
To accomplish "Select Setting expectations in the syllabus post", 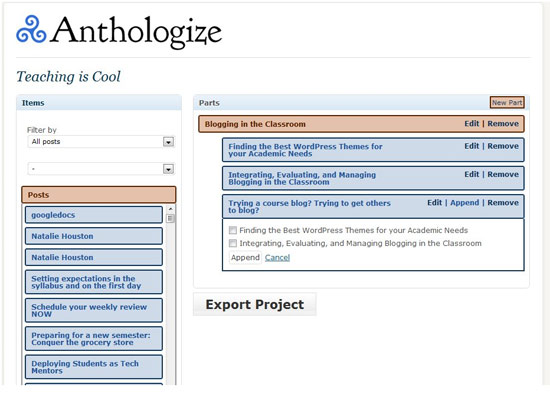I will click(x=94, y=282).
